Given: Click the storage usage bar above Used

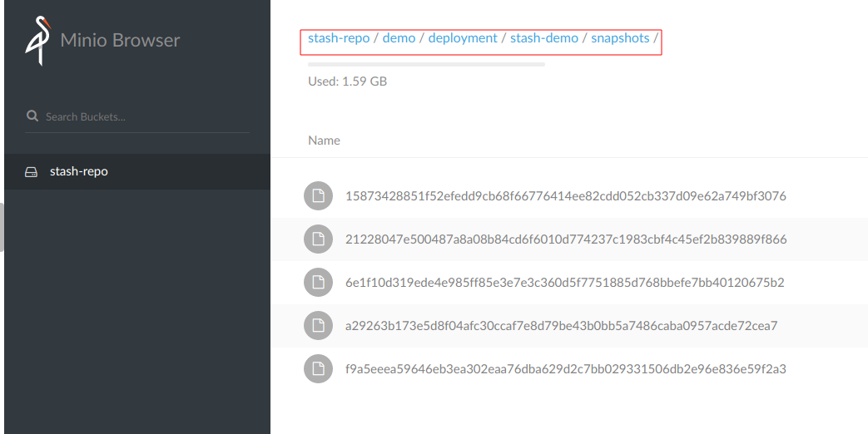Looking at the screenshot, I should [426, 64].
